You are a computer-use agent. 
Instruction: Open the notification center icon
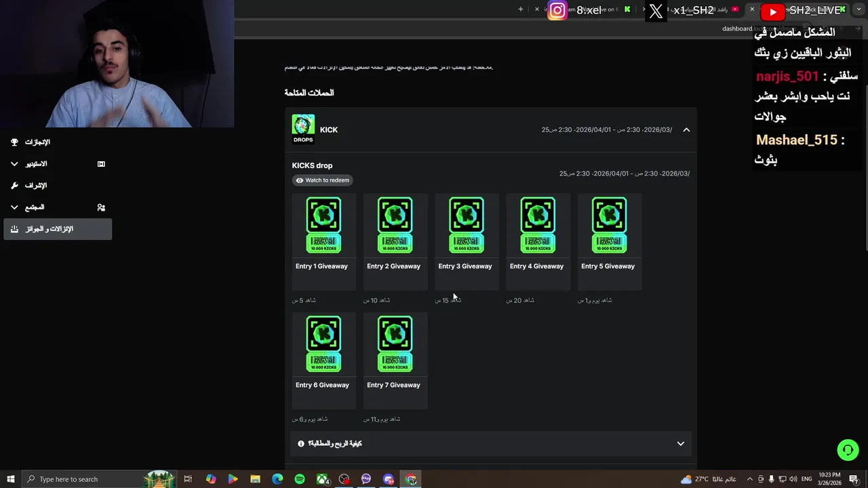(x=854, y=479)
